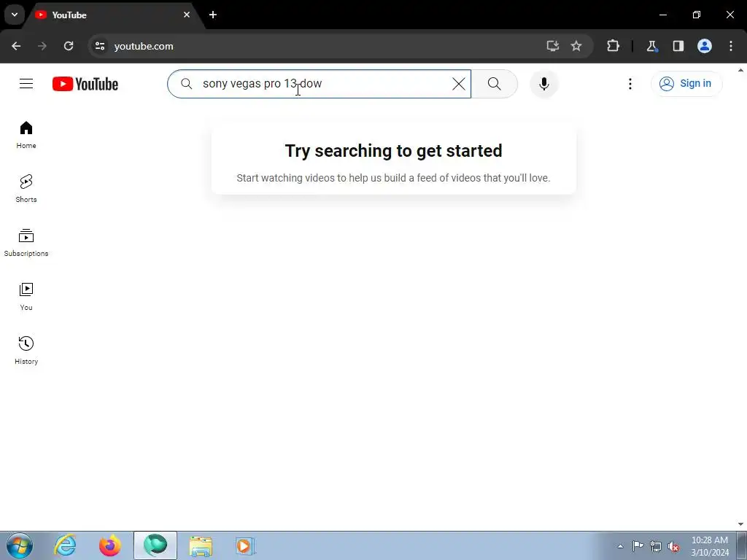Screen dimensions: 747x560
Task: Start voice search with the microphone
Action: click(543, 84)
